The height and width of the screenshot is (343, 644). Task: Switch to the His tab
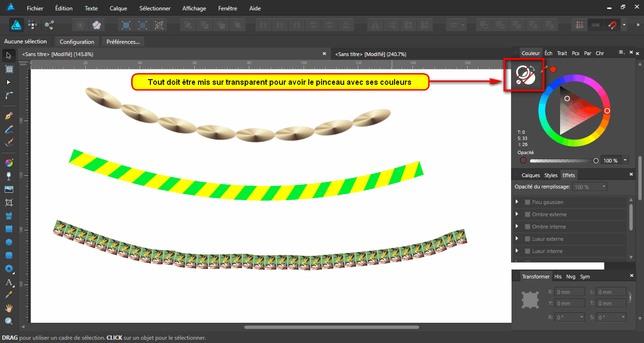coord(558,277)
